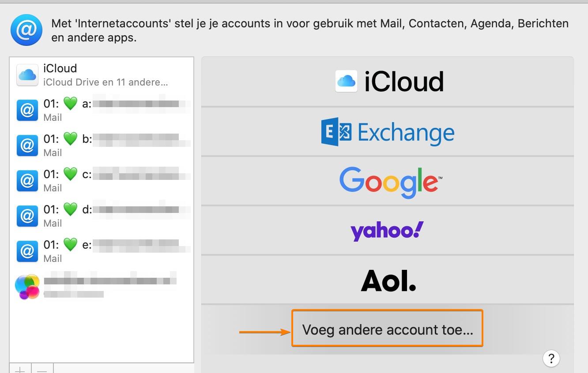Viewport: 588px width, 373px height.
Task: Choose Google as the account provider
Action: (388, 181)
